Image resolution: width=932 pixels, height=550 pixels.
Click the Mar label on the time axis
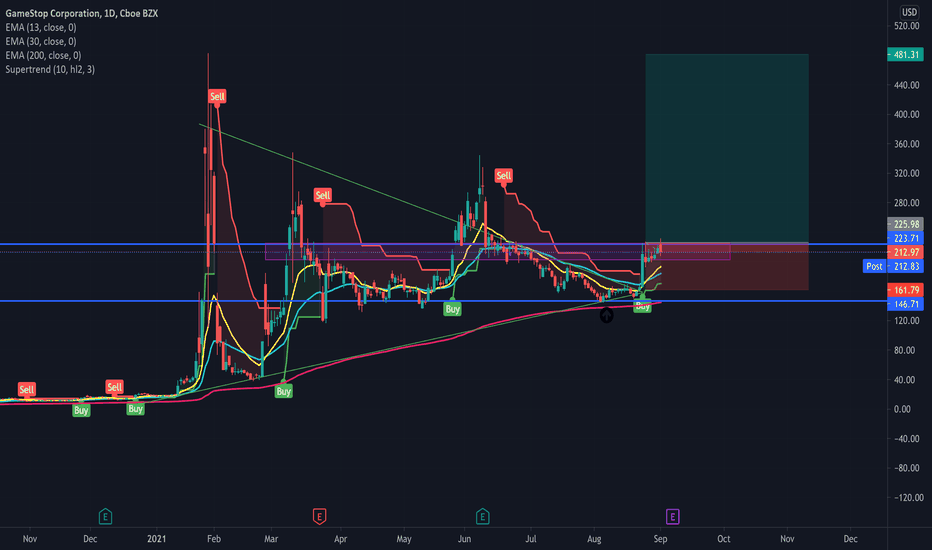tap(271, 539)
